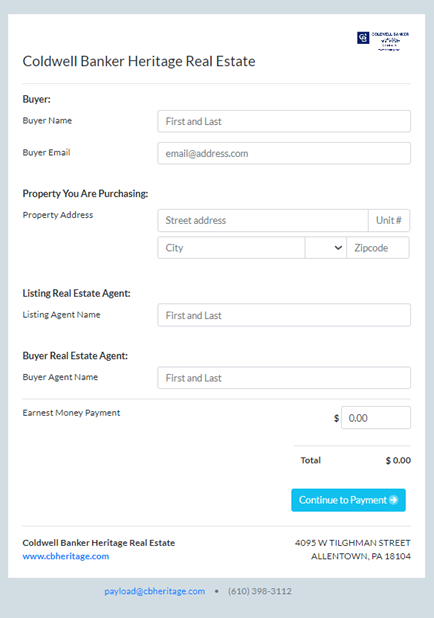This screenshot has height=618, width=434.
Task: Focus the Buyer Agent Name field
Action: (284, 378)
